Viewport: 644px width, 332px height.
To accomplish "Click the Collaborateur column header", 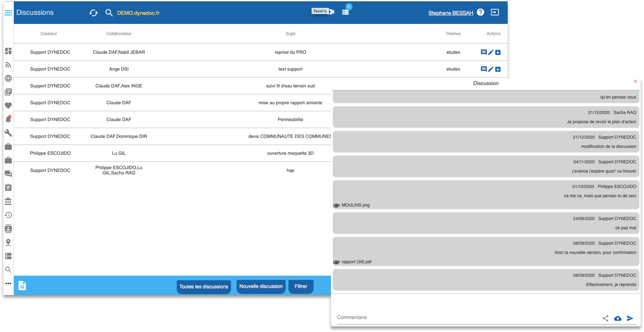I will (x=119, y=34).
